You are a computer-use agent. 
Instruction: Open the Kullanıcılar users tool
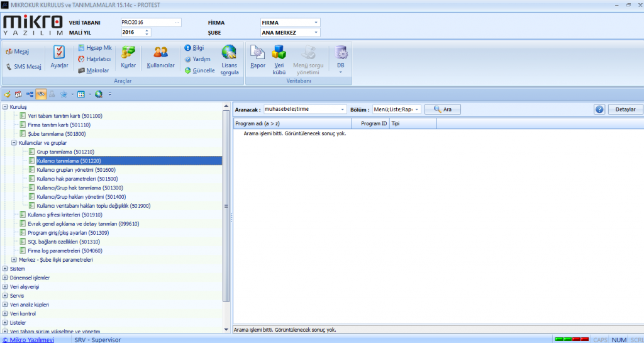click(160, 57)
